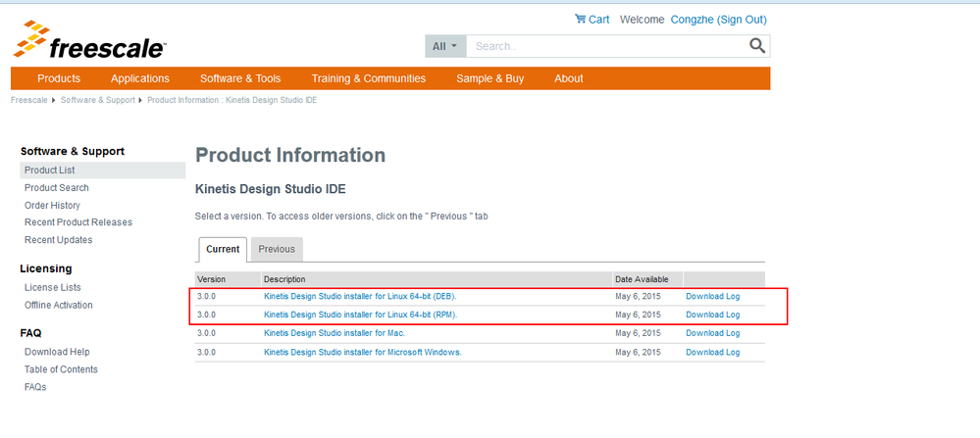Viewport: 980px width, 438px height.
Task: Click the Freescale breadcrumb link
Action: coord(28,100)
